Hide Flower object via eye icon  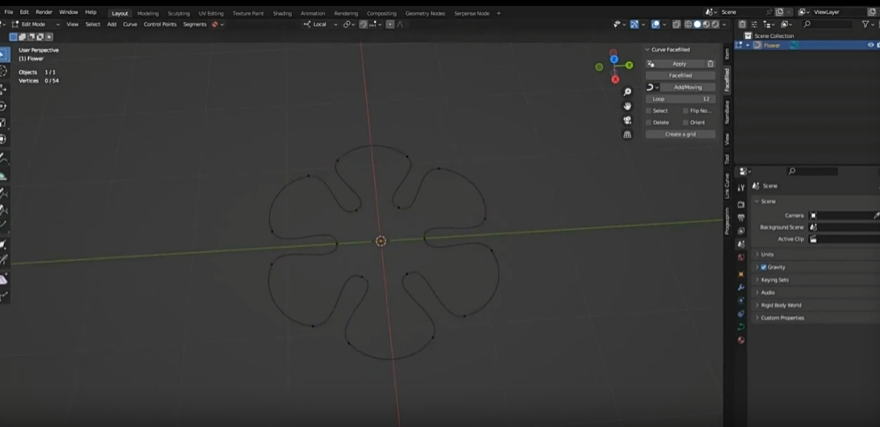tap(872, 45)
